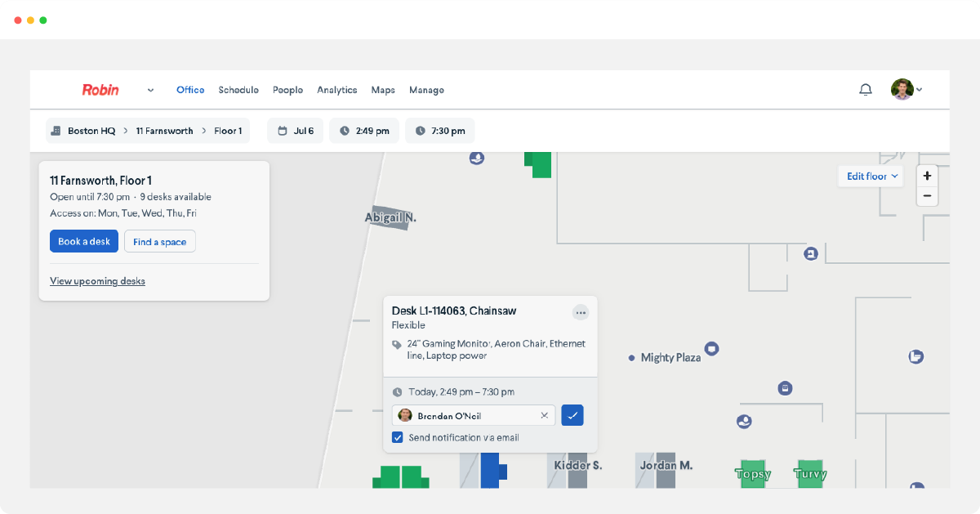980x514 pixels.
Task: Select the Turvy green desk
Action: (x=809, y=473)
